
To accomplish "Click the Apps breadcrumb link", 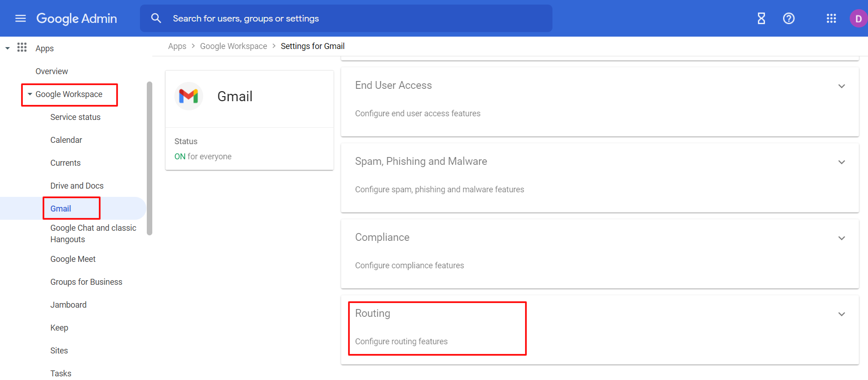I will click(177, 46).
